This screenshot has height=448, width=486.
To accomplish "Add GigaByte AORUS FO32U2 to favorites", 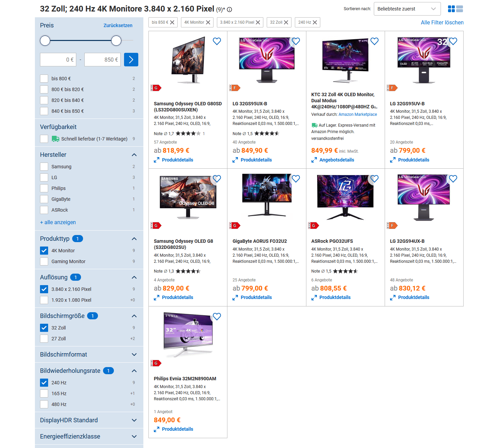I will [296, 179].
